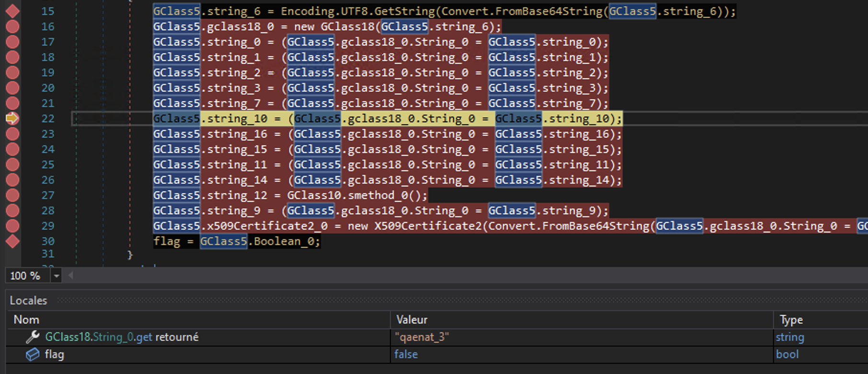Screen dimensions: 868x374
Task: Click the 100 % zoom combo box
Action: (26, 276)
